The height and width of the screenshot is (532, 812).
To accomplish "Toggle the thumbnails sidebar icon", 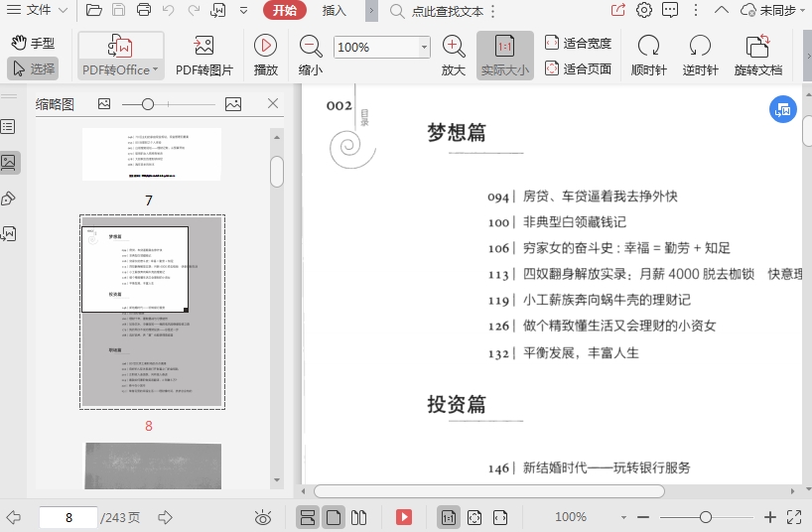I will click(x=9, y=163).
